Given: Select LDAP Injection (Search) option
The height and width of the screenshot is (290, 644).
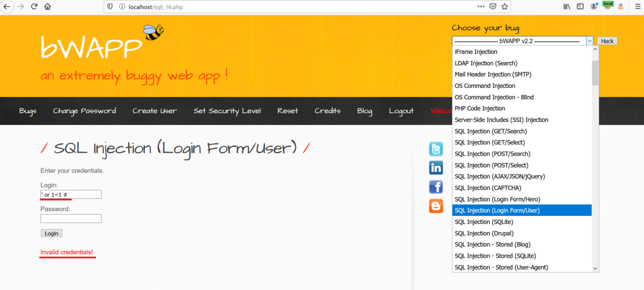Looking at the screenshot, I should (522, 63).
